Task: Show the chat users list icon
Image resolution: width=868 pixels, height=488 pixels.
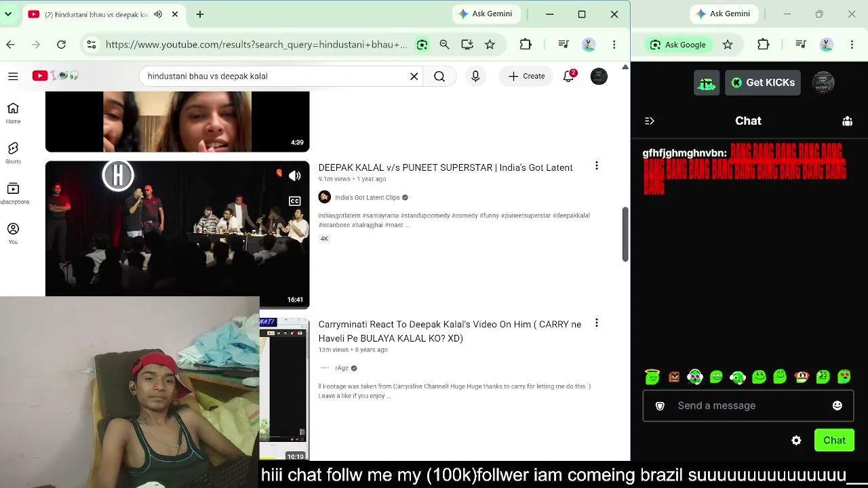Action: click(848, 121)
